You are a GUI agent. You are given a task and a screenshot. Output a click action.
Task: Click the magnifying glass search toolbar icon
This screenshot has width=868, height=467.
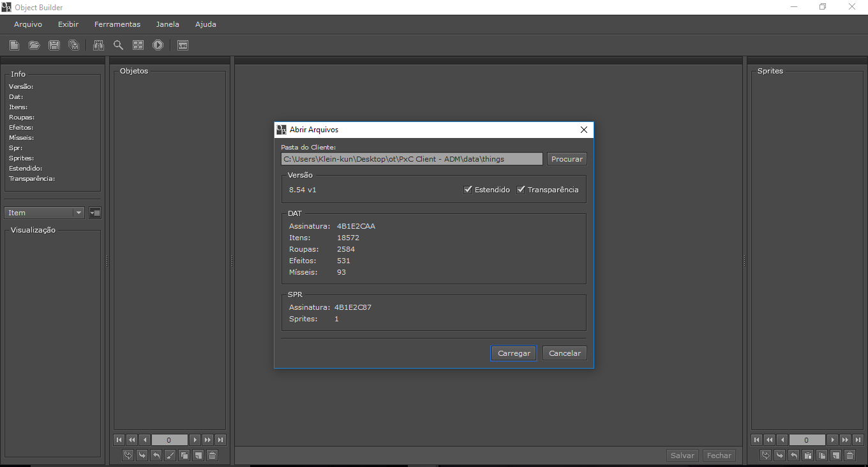pyautogui.click(x=118, y=45)
